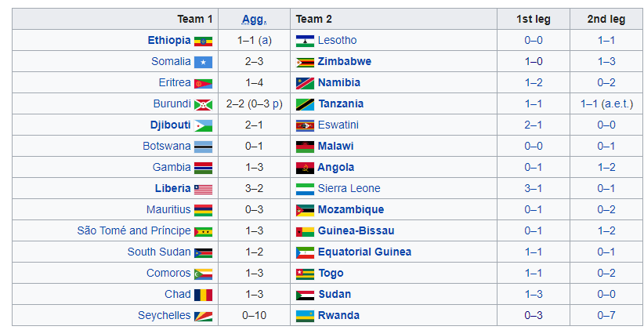Open the Ethiopia team link
The image size is (644, 330).
click(168, 40)
